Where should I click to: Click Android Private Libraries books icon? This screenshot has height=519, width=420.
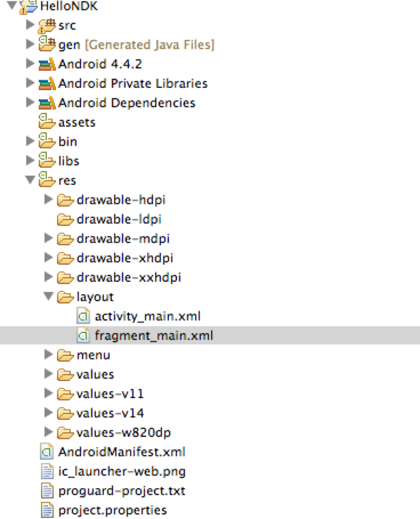(47, 84)
